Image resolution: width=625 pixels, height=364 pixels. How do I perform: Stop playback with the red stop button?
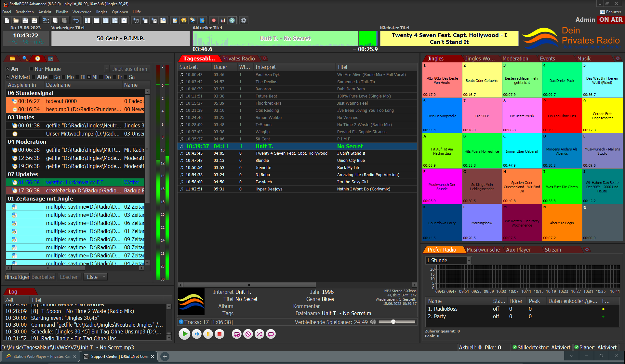[219, 334]
